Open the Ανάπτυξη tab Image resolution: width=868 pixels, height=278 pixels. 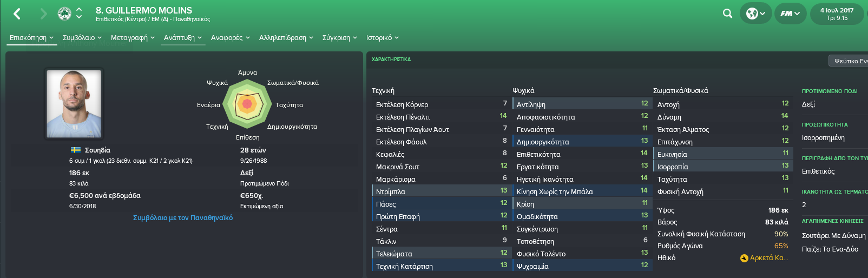click(x=183, y=38)
